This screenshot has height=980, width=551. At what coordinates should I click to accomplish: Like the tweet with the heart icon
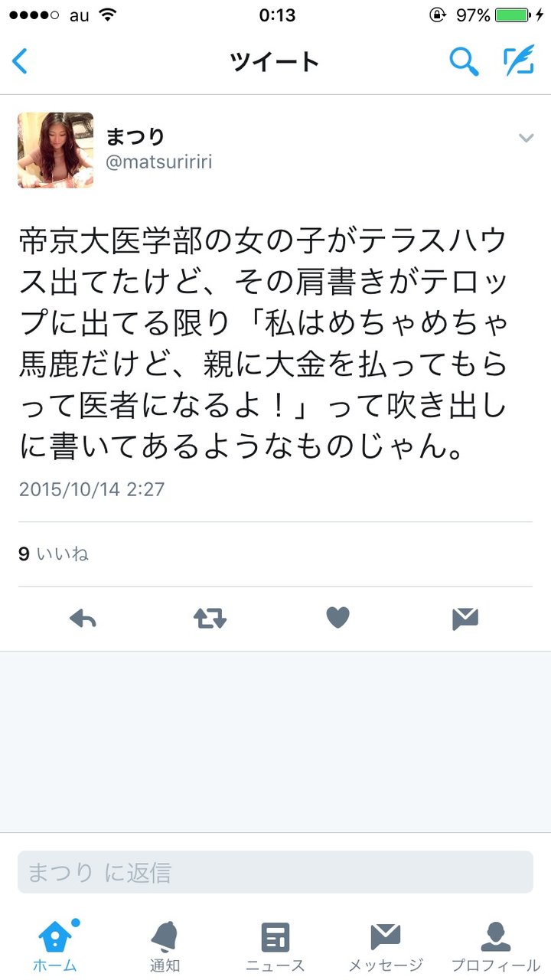(337, 618)
